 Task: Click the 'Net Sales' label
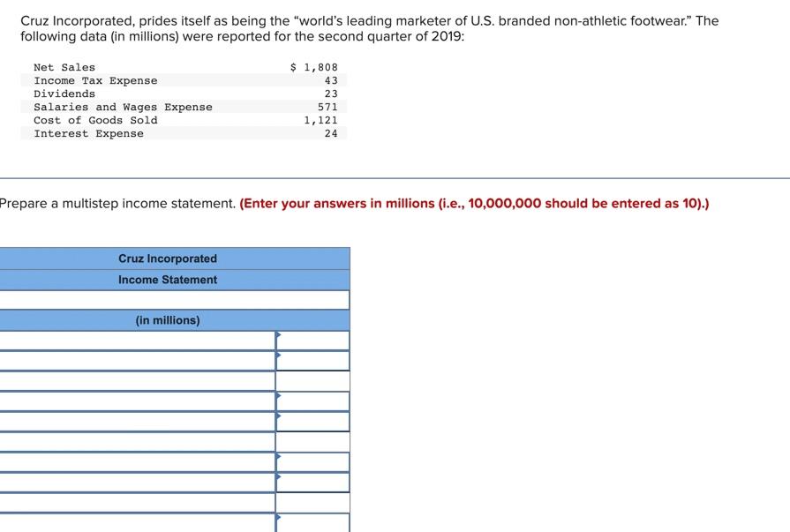(64, 67)
